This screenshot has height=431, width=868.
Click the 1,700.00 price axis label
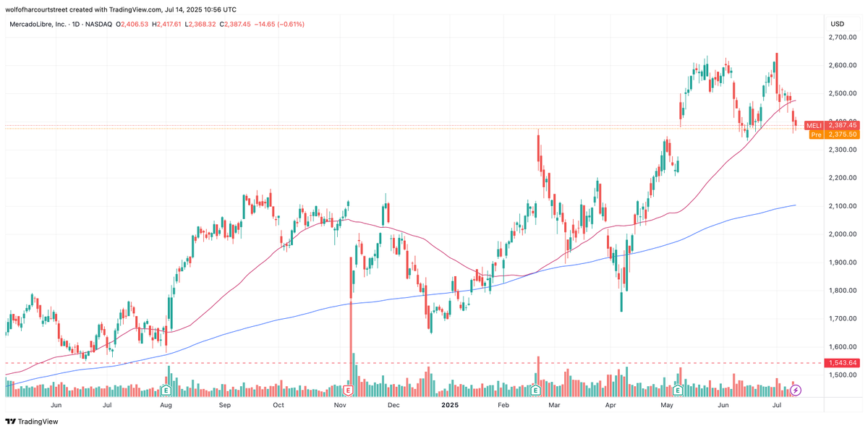point(843,319)
